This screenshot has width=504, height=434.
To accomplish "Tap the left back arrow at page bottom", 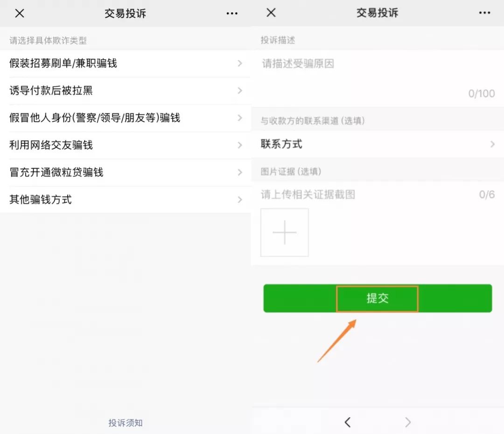I will pyautogui.click(x=347, y=422).
